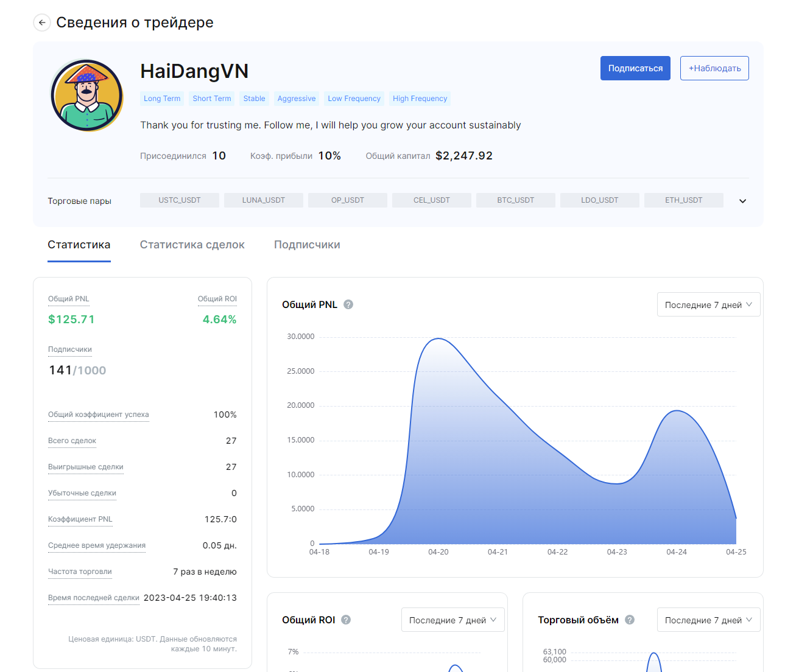The width and height of the screenshot is (785, 672).
Task: Open Общий ROI period dropdown
Action: (453, 620)
